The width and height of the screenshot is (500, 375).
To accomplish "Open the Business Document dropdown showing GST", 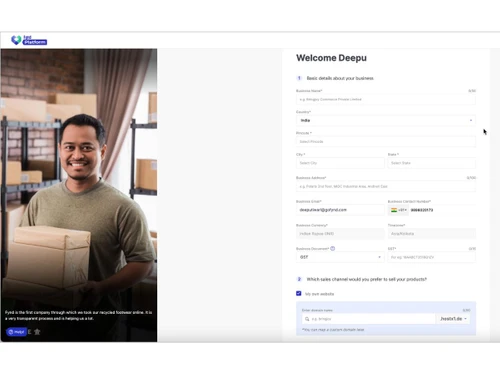I will pos(340,257).
